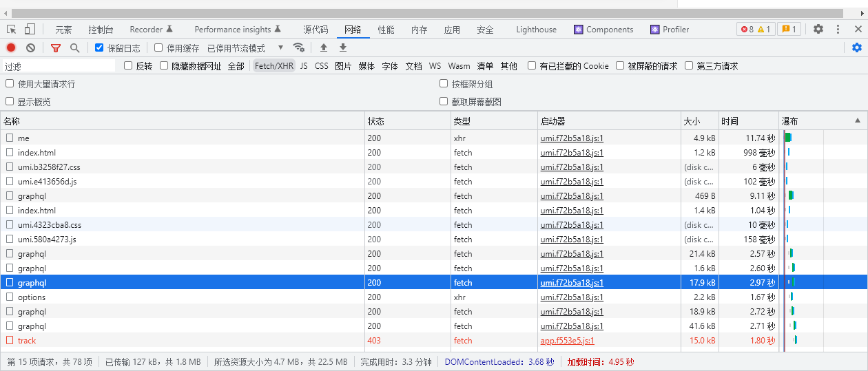The image size is (868, 371).
Task: Uncheck the 保留日志 checkbox
Action: (100, 48)
